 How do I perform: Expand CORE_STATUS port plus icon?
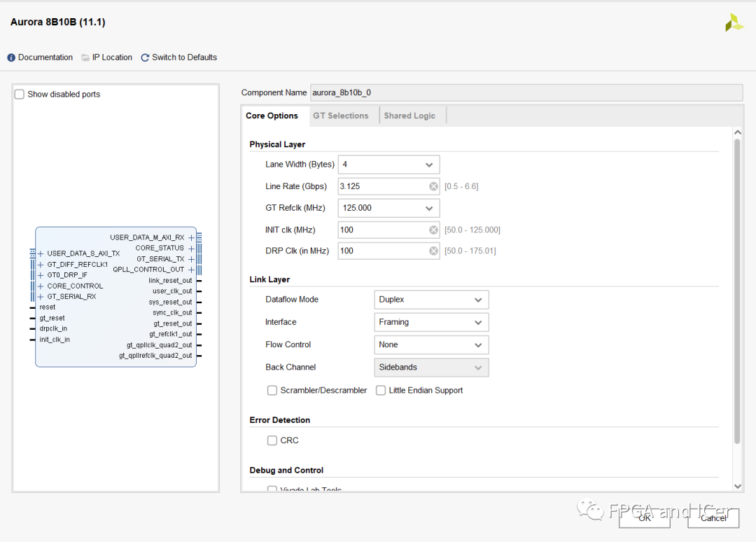point(191,249)
